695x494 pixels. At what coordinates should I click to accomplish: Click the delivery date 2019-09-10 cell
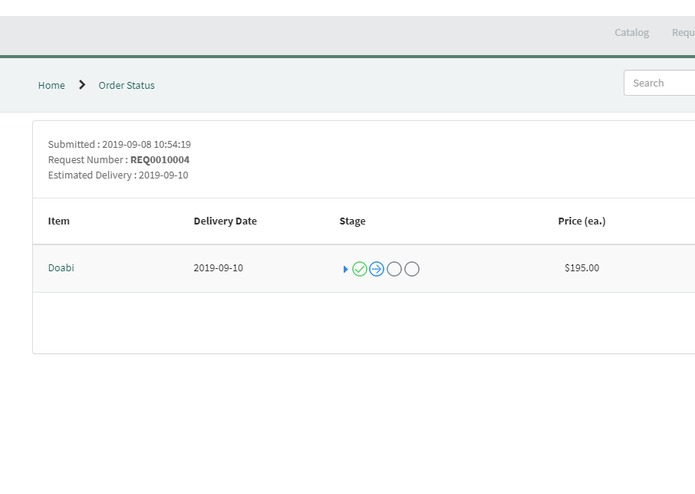tap(218, 268)
